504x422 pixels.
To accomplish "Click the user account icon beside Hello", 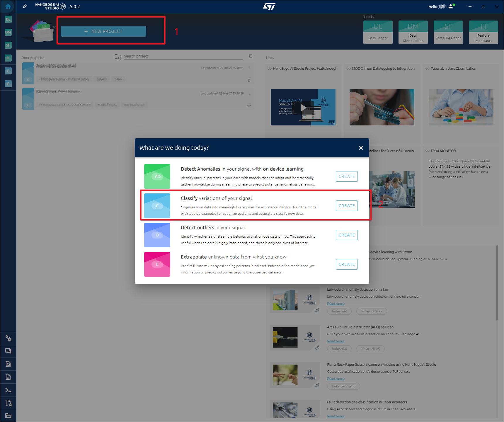I will 451,6.
